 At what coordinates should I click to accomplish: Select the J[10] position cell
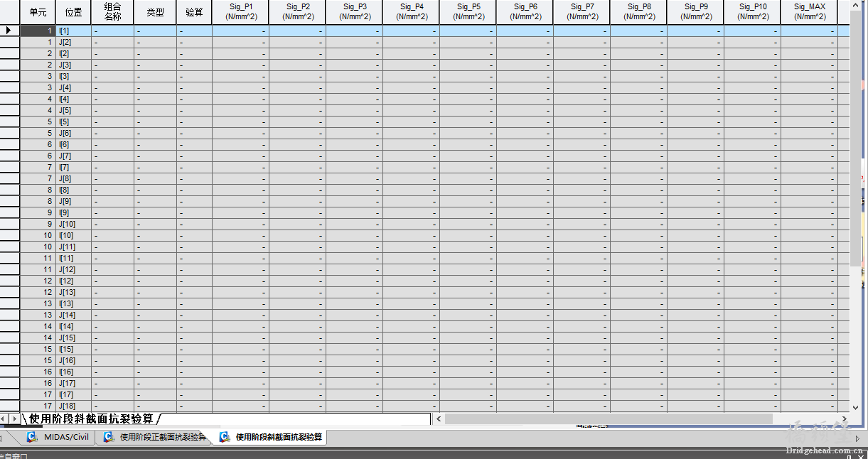pyautogui.click(x=73, y=224)
